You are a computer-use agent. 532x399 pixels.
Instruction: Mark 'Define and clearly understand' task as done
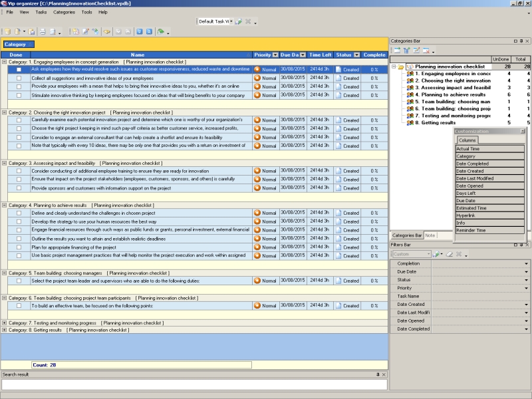(x=19, y=212)
